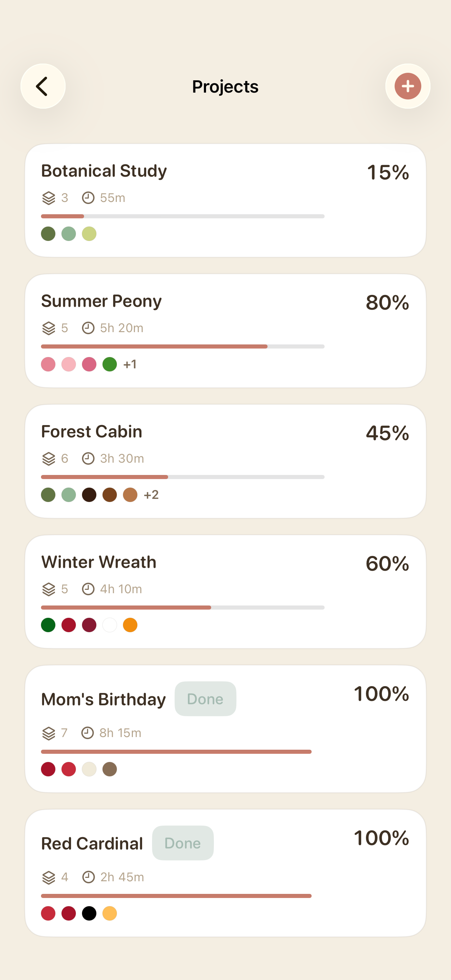451x980 pixels.
Task: Add a new project with plus button
Action: (x=408, y=86)
